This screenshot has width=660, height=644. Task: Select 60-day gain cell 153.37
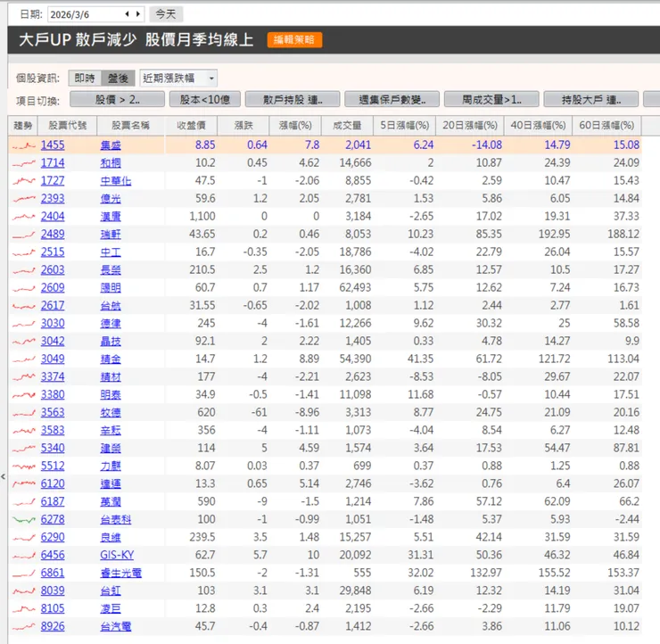[623, 573]
